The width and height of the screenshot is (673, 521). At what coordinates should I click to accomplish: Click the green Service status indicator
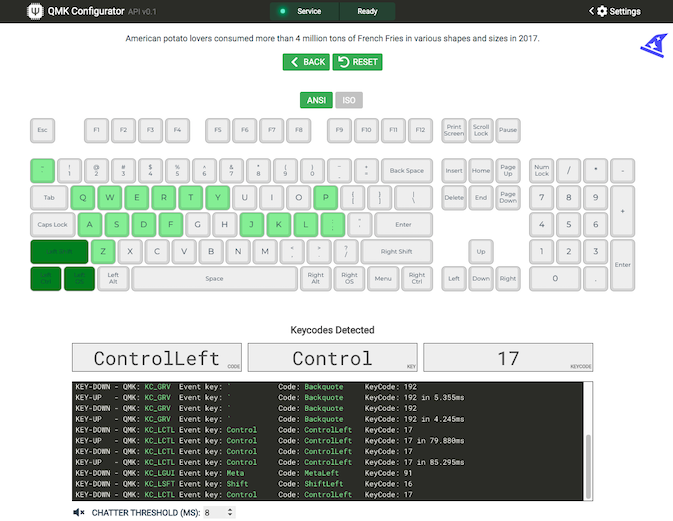click(283, 11)
